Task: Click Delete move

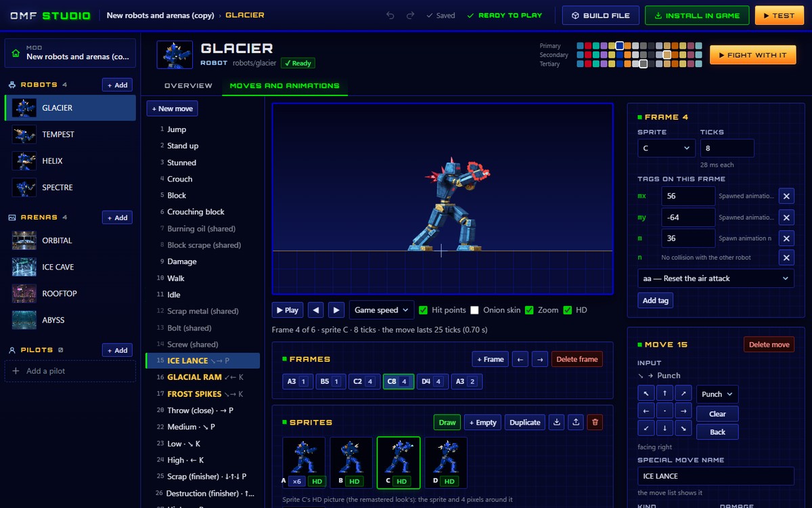Action: coord(769,344)
